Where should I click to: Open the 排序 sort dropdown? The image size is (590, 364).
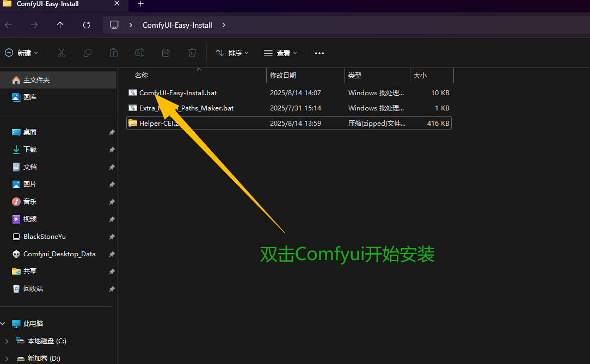[232, 53]
